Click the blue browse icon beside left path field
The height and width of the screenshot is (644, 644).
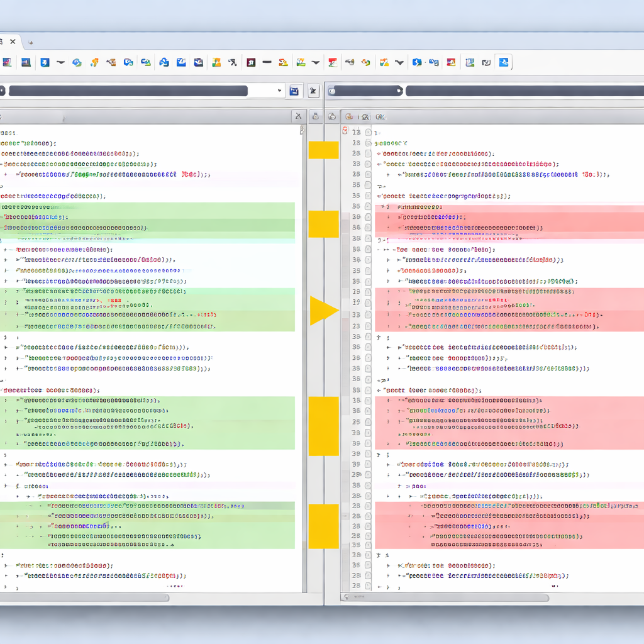(294, 91)
